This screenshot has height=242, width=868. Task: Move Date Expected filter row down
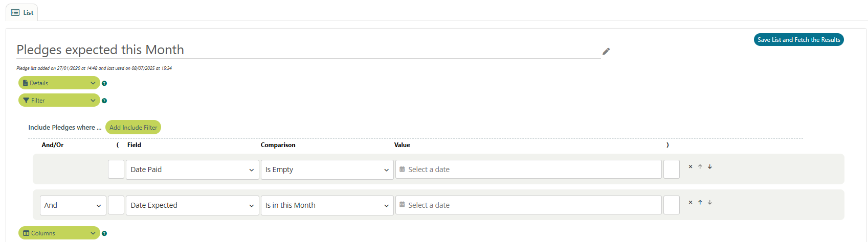[710, 202]
